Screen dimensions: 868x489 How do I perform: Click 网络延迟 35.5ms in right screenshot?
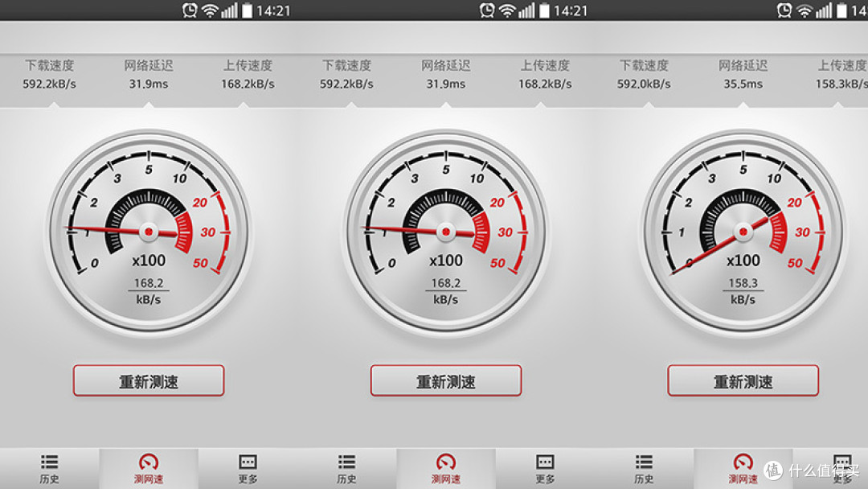click(743, 75)
